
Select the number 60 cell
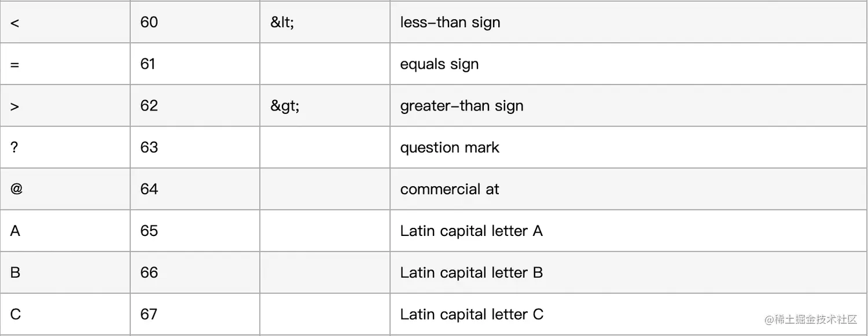click(149, 23)
